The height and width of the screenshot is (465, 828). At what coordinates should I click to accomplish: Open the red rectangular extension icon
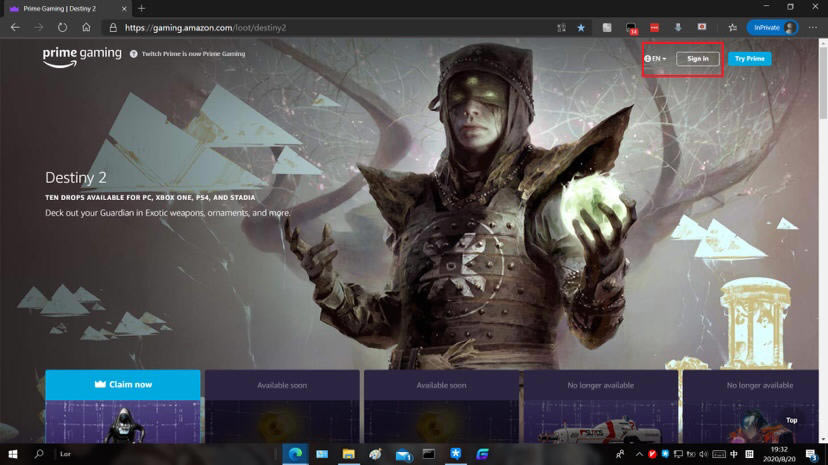click(654, 27)
